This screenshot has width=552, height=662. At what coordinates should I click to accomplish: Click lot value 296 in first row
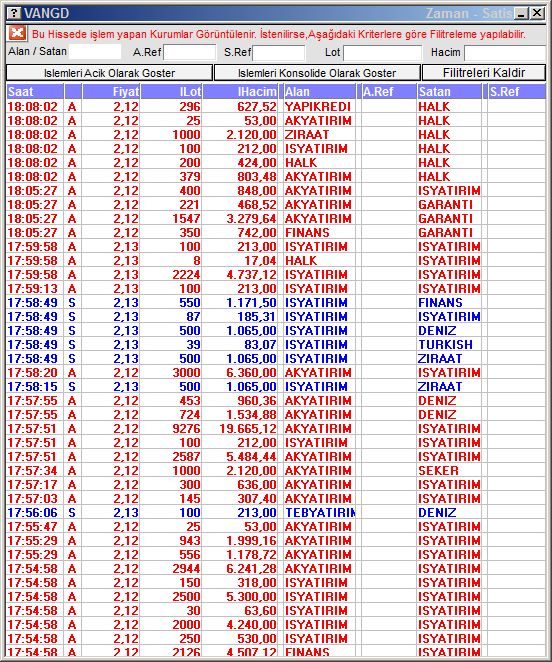[x=171, y=107]
